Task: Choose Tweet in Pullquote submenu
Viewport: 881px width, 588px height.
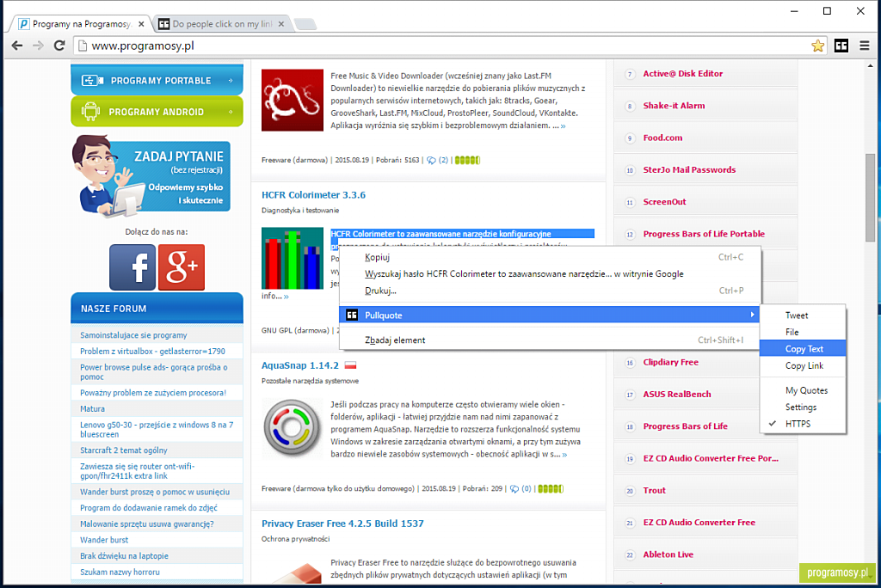Action: pyautogui.click(x=803, y=315)
